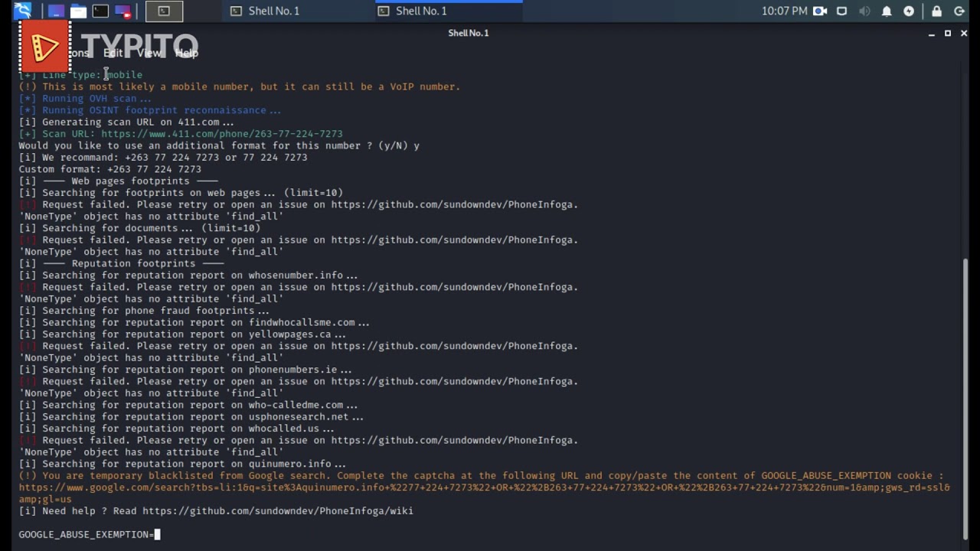Click the screen recorder launcher icon
980x551 pixels.
pos(122,11)
